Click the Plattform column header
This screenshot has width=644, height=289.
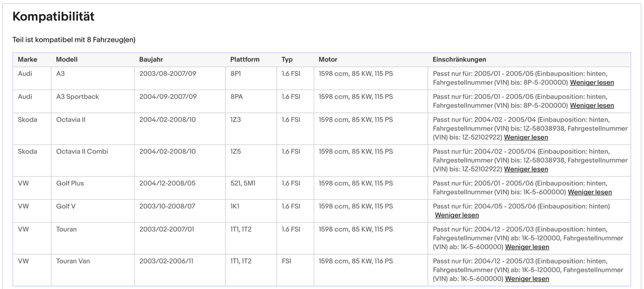(x=245, y=59)
